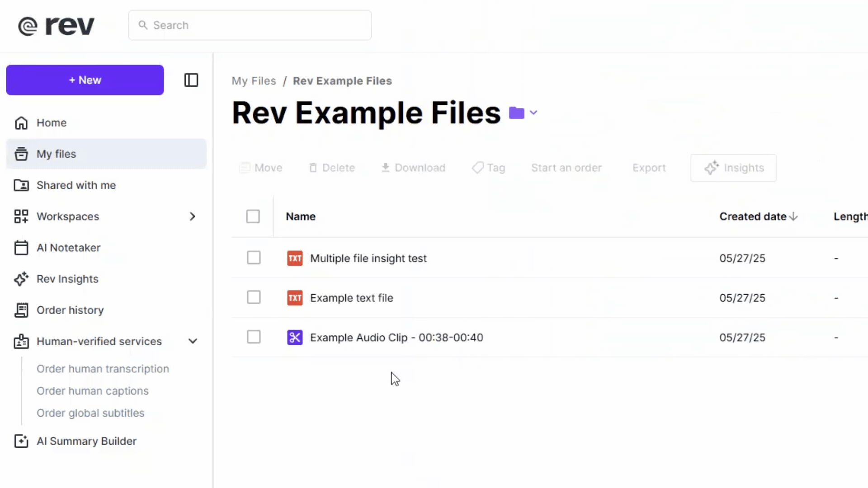Collapse the Human-verified services chevron
868x488 pixels.
click(193, 341)
